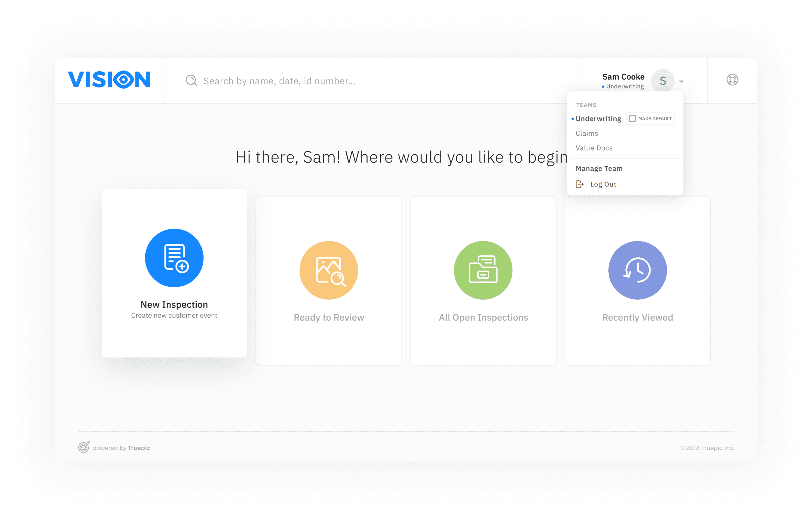Click the search magnifier icon
This screenshot has width=812, height=519.
pyautogui.click(x=191, y=80)
